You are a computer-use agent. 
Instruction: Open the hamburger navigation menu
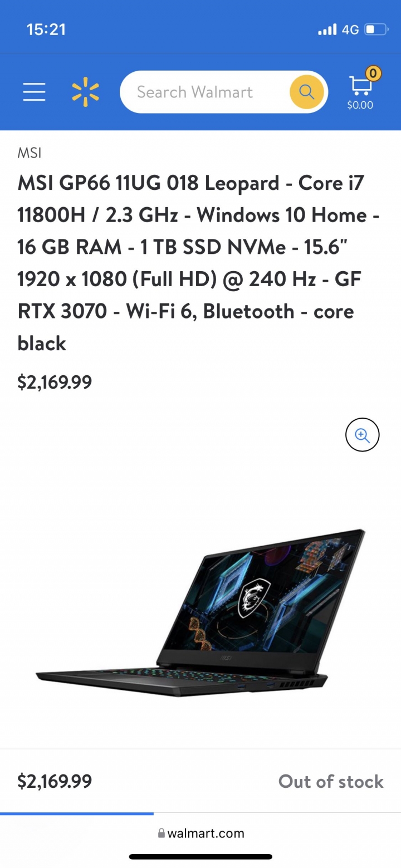tap(34, 92)
